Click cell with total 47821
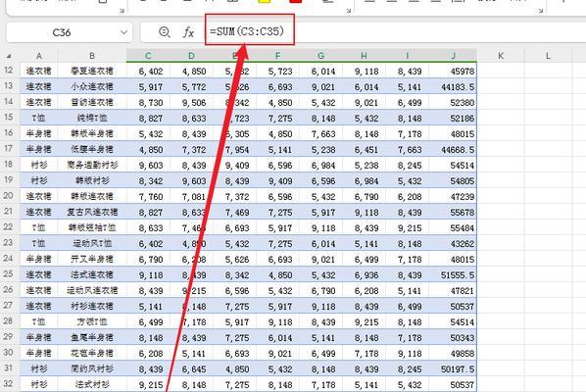Viewport: 586px width, 392px height. (453, 290)
